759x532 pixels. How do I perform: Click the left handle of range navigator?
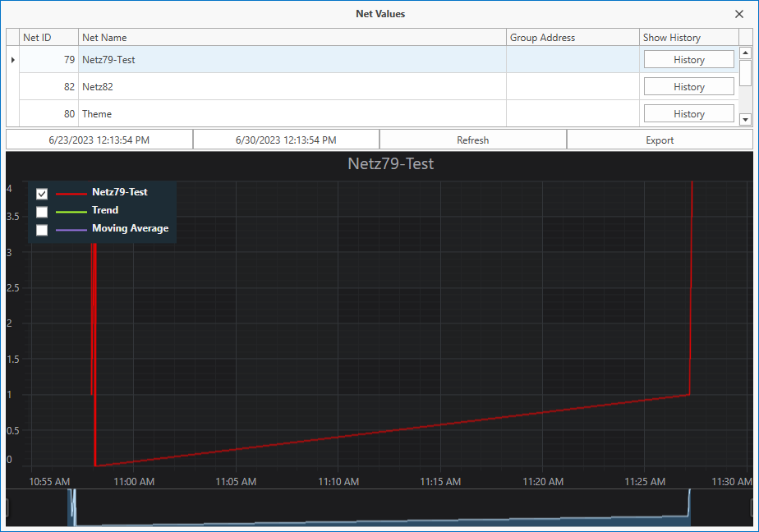tap(7, 508)
